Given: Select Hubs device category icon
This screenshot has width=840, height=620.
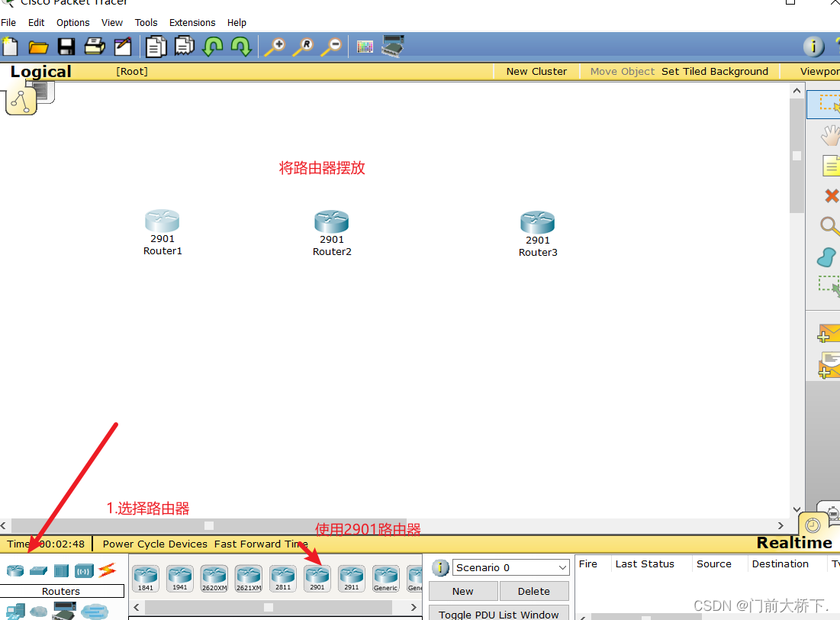Looking at the screenshot, I should coord(61,570).
